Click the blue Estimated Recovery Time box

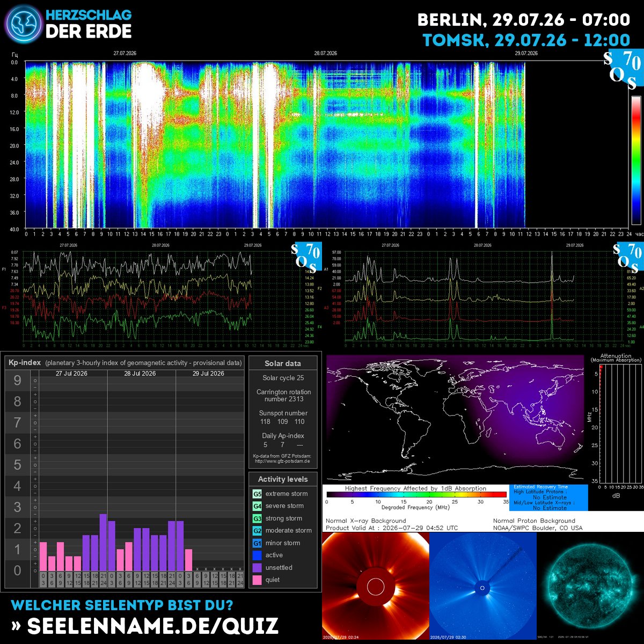[x=548, y=497]
